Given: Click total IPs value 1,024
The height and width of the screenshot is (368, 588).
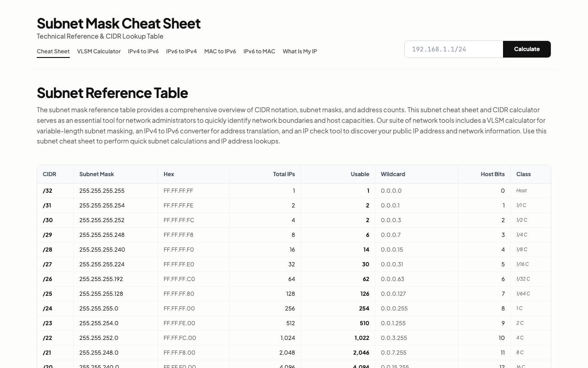Looking at the screenshot, I should point(288,338).
